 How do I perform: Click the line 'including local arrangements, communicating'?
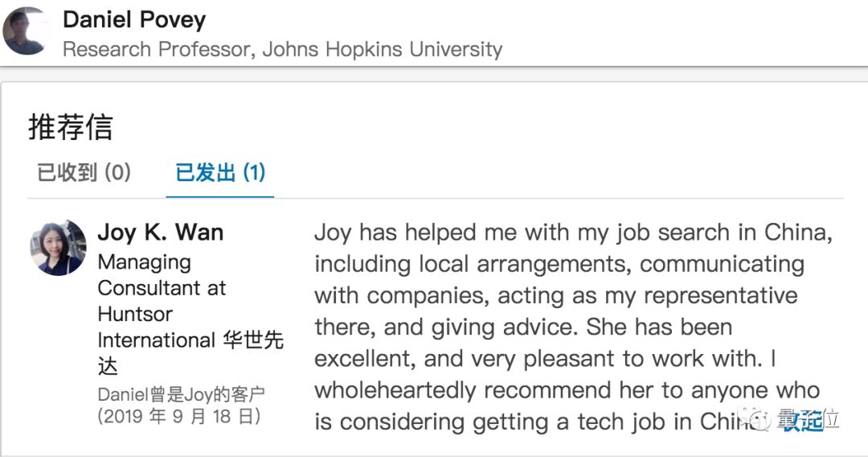[x=559, y=264]
